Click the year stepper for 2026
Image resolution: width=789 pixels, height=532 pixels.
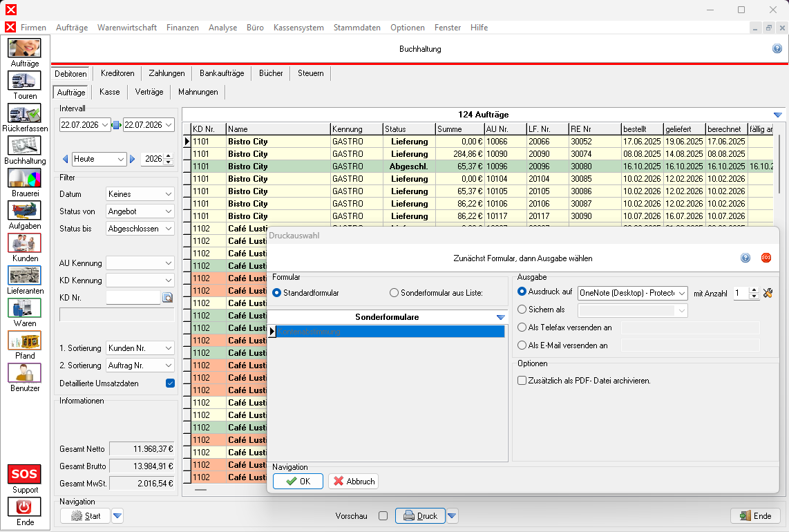point(169,159)
